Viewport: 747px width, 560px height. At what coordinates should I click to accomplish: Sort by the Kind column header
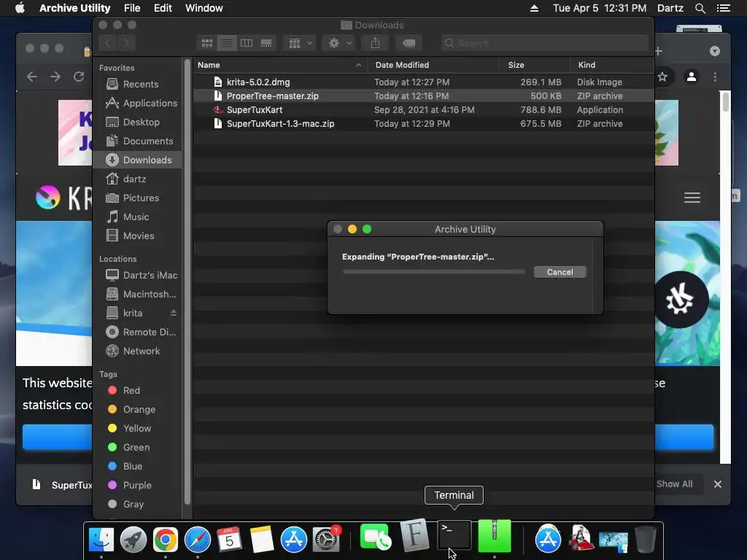point(612,65)
